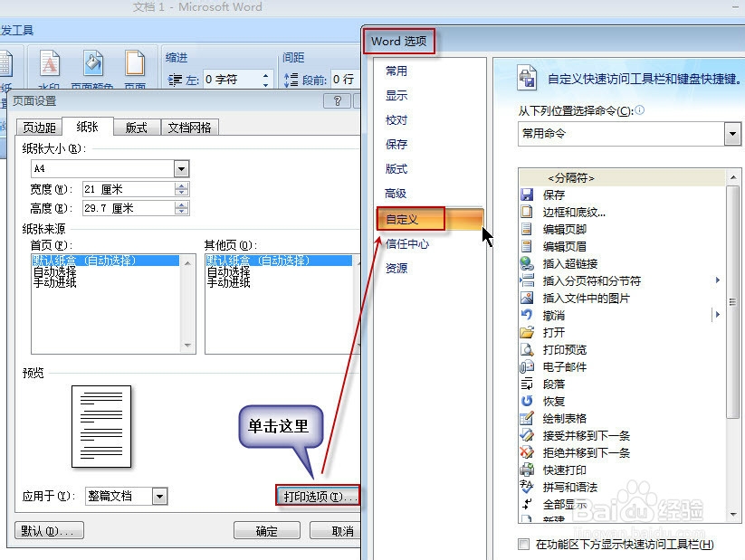Click Print Options (打印选项) button
This screenshot has width=745, height=560.
(319, 497)
